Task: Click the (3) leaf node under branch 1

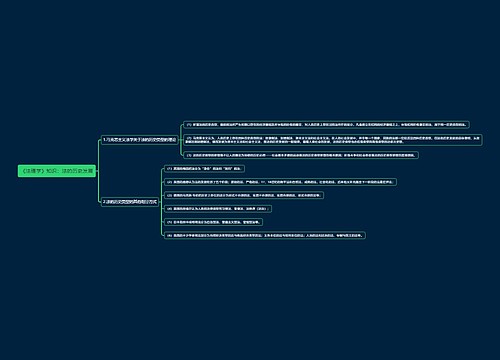Action: tap(301, 155)
